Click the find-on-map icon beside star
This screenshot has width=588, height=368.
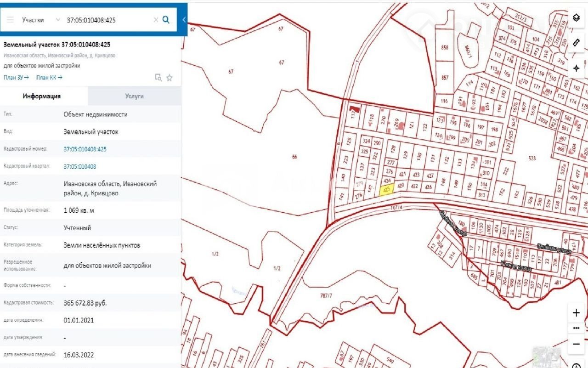tap(158, 78)
